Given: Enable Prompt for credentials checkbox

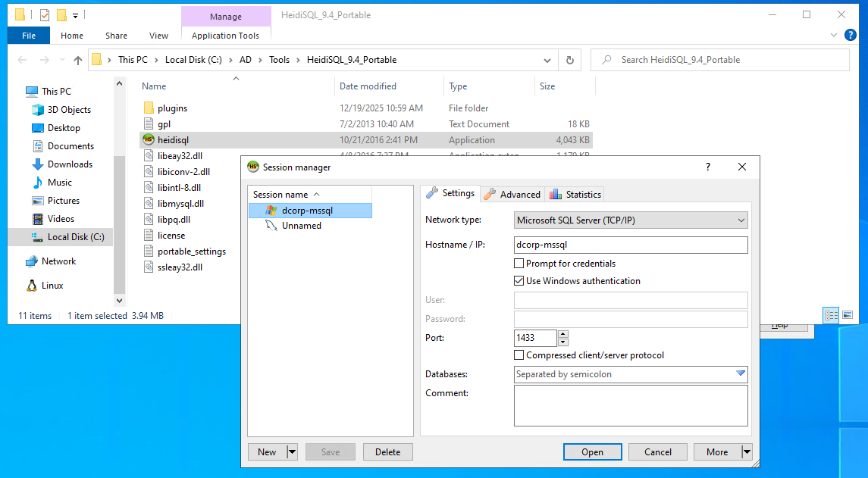Looking at the screenshot, I should pos(519,264).
